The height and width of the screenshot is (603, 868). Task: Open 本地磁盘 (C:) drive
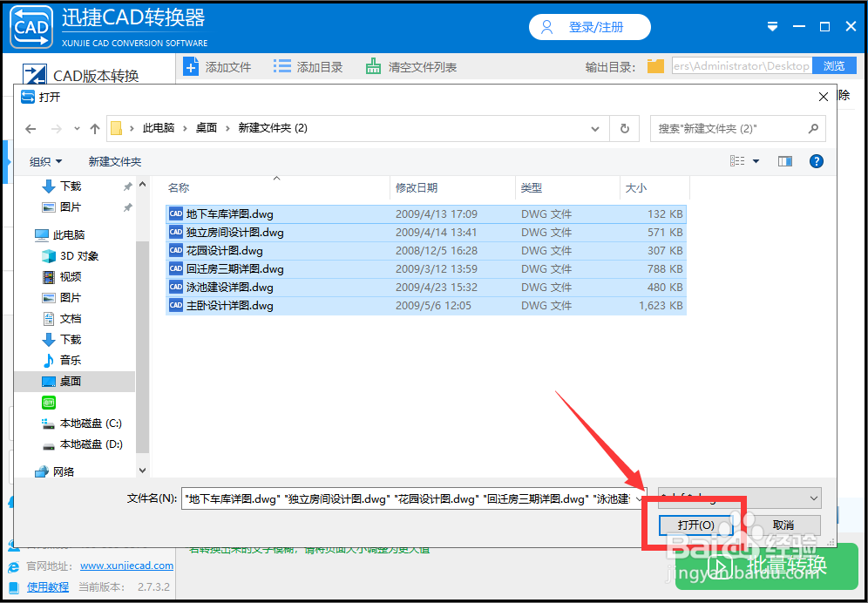pyautogui.click(x=82, y=423)
